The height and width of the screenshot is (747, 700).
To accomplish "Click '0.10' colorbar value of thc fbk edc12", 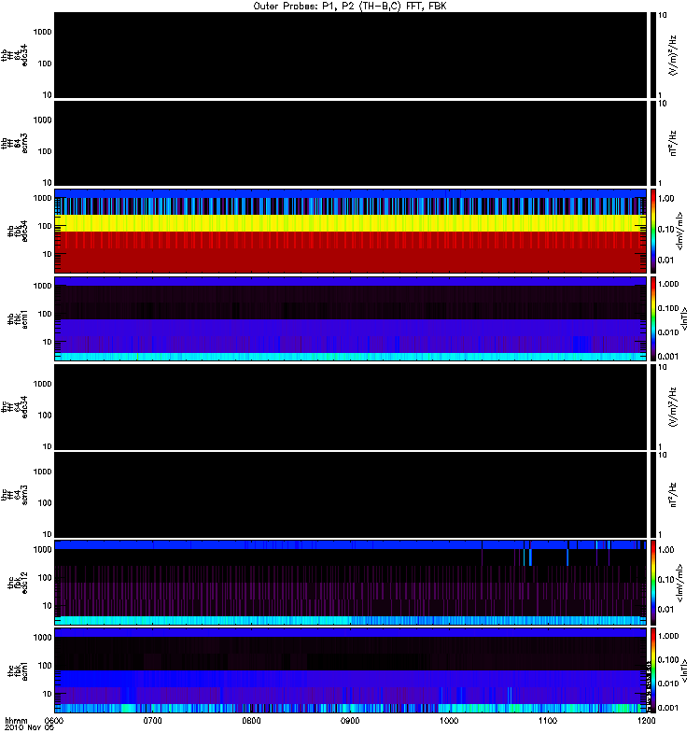I will pyautogui.click(x=666, y=580).
